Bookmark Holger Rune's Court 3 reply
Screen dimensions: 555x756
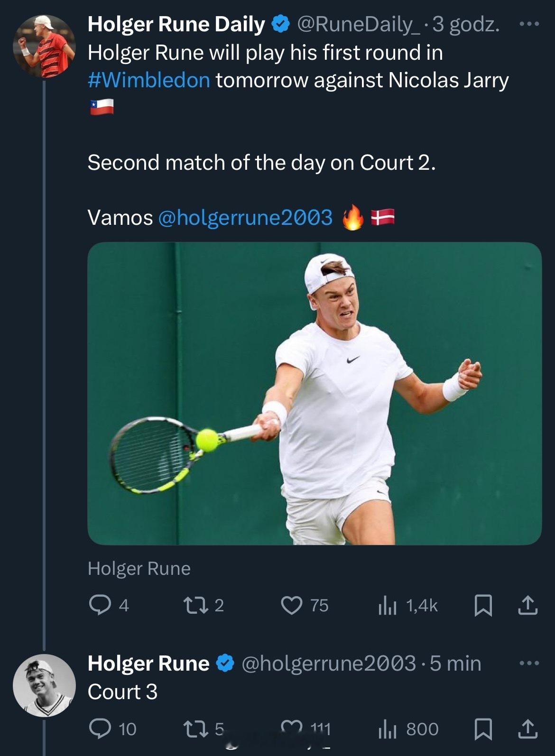[483, 729]
